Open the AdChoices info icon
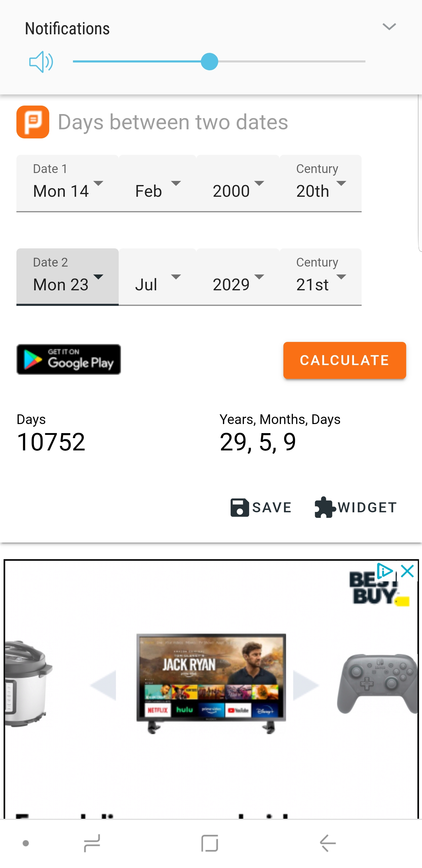This screenshot has height=868, width=422. pyautogui.click(x=384, y=572)
